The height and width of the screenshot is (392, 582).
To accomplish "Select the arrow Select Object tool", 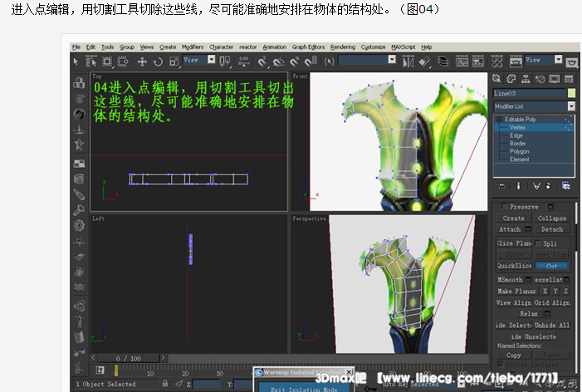I will (x=76, y=61).
